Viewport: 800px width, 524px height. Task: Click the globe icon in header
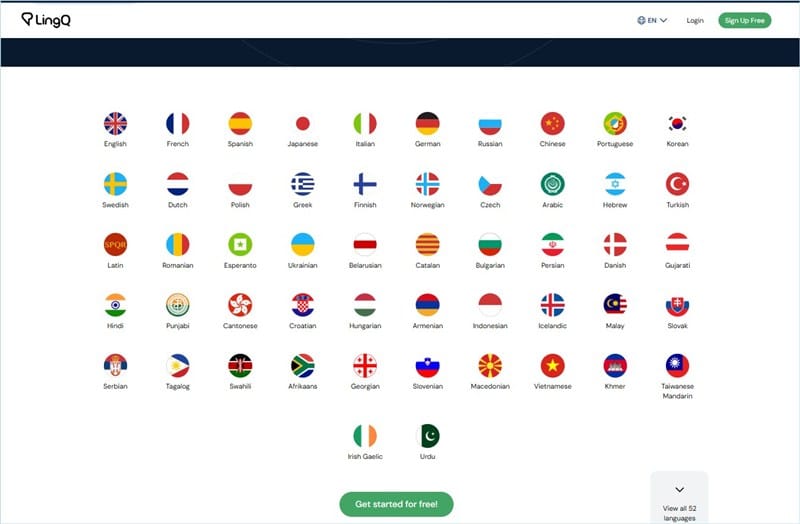[x=641, y=20]
